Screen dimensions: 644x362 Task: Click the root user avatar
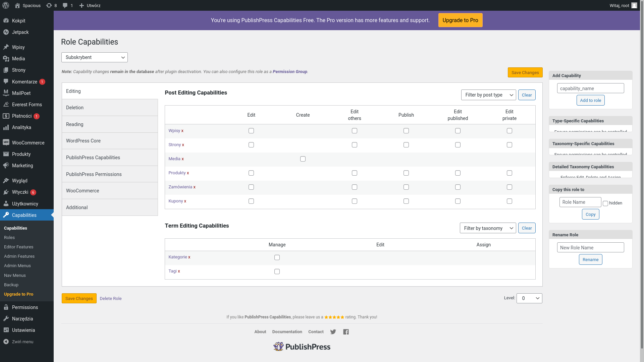(x=634, y=5)
